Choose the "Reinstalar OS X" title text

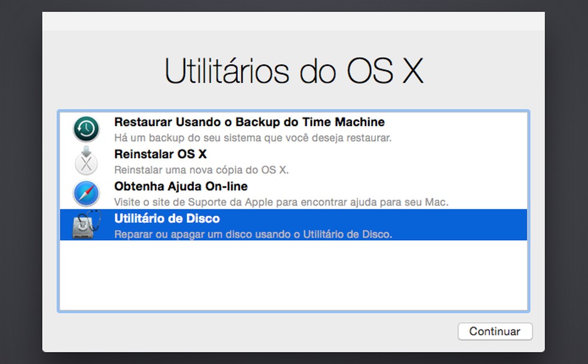click(x=160, y=154)
